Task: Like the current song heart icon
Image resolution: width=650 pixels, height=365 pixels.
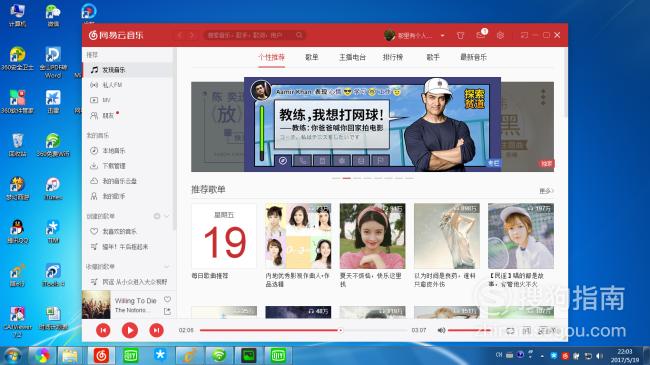Action: (x=167, y=299)
